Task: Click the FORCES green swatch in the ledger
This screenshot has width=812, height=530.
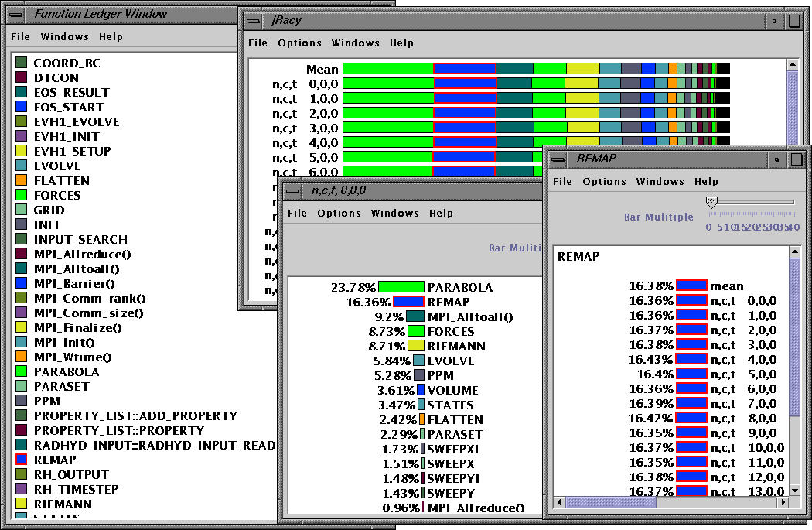Action: pos(21,195)
